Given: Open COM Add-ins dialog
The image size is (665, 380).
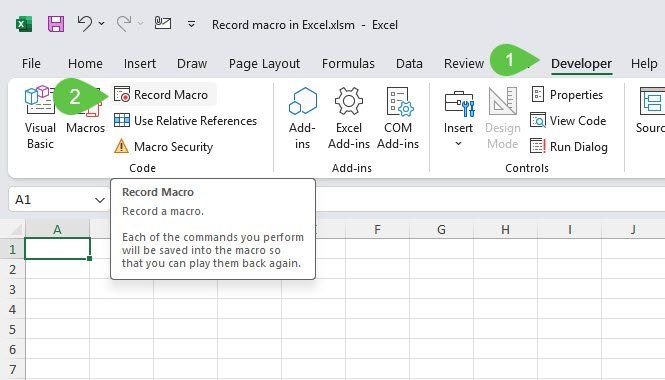Looking at the screenshot, I should point(398,117).
